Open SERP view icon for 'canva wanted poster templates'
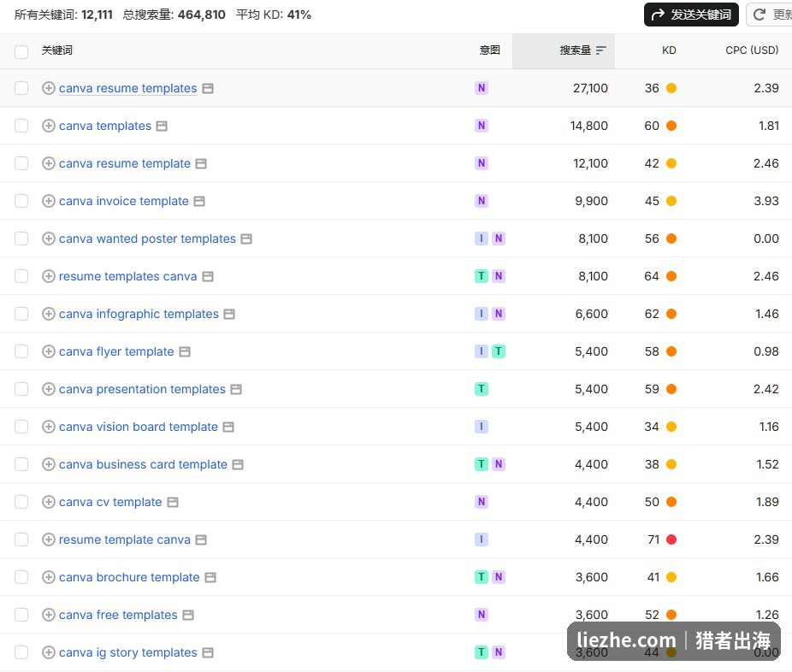Viewport: 792px width, 672px height. (x=246, y=239)
